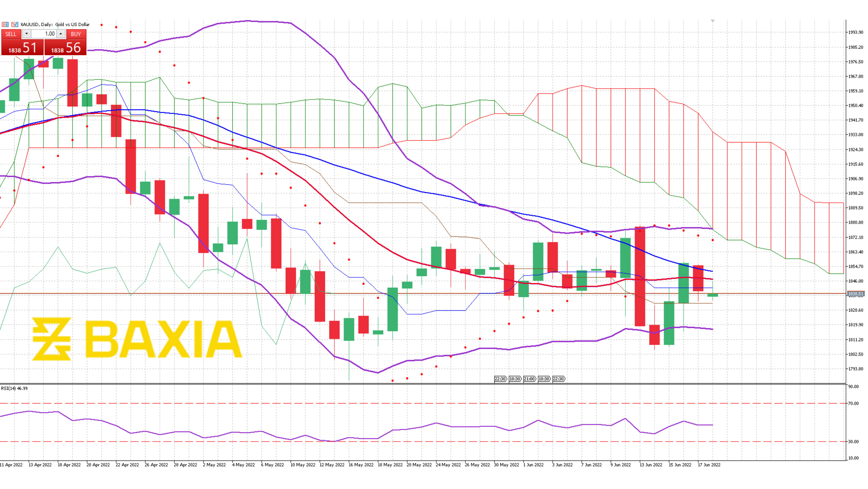Click the one-click trading chart icon
Image resolution: width=868 pixels, height=489 pixels.
[x=15, y=24]
